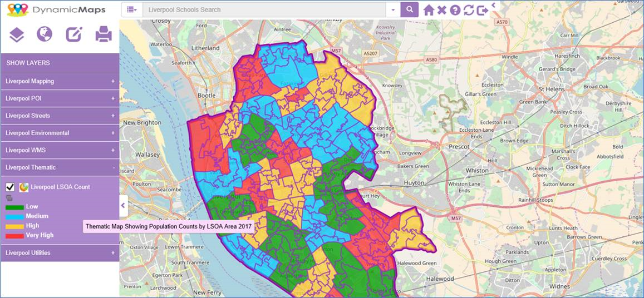Click the New Brighton label on map
Screen dimensions: 644x298
[x=142, y=122]
